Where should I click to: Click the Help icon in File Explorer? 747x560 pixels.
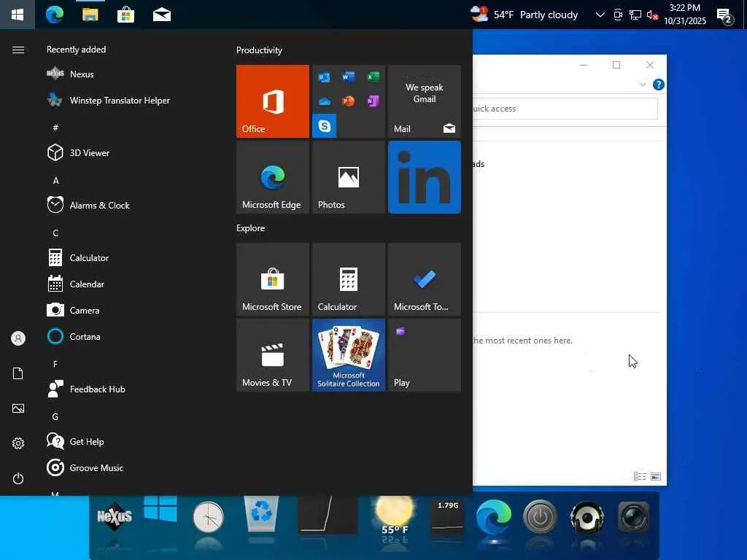click(659, 85)
